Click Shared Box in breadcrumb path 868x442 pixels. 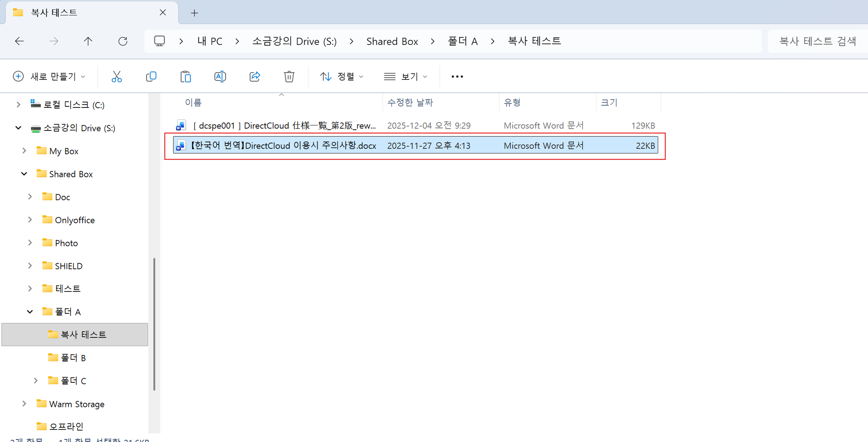pos(392,41)
